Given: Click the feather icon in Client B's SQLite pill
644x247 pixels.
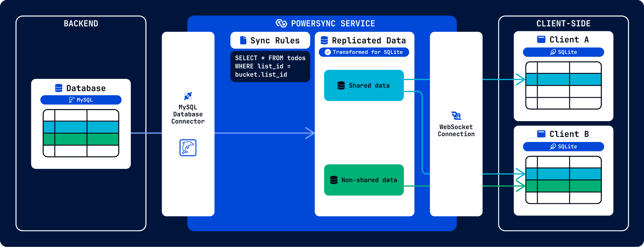Looking at the screenshot, I should (x=553, y=147).
